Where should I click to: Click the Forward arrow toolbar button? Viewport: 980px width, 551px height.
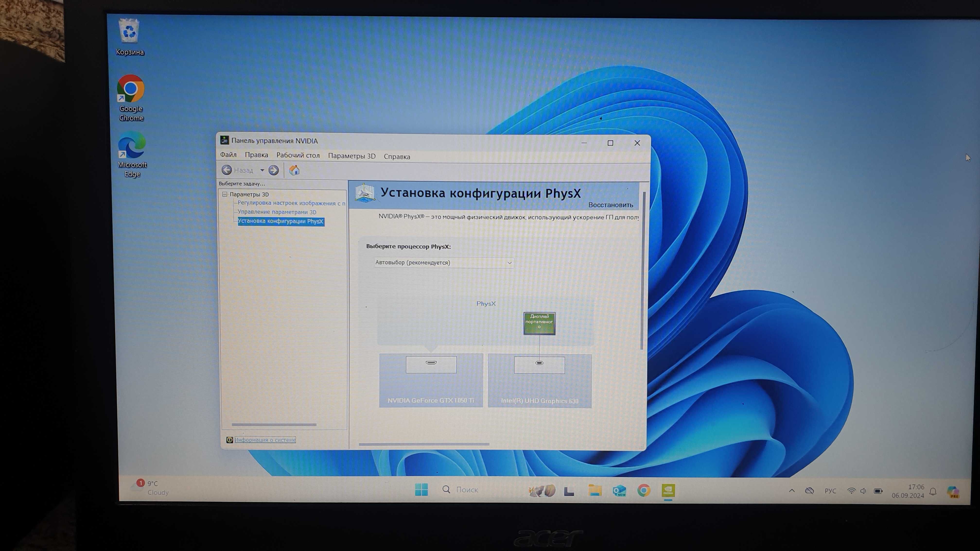pyautogui.click(x=273, y=170)
